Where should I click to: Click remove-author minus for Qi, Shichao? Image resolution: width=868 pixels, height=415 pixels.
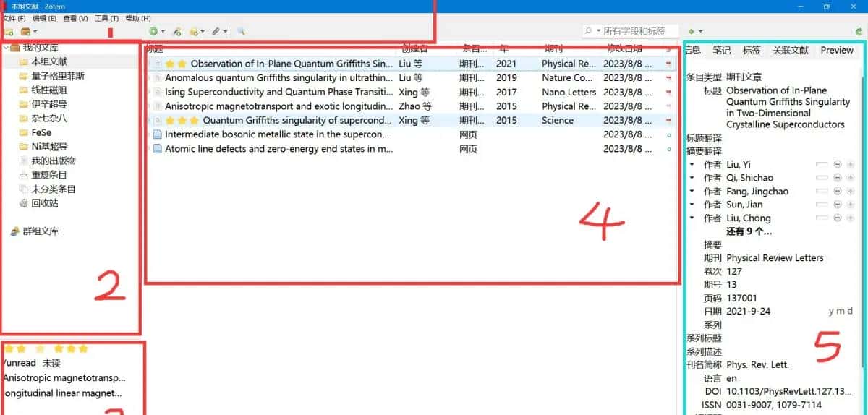click(x=838, y=178)
